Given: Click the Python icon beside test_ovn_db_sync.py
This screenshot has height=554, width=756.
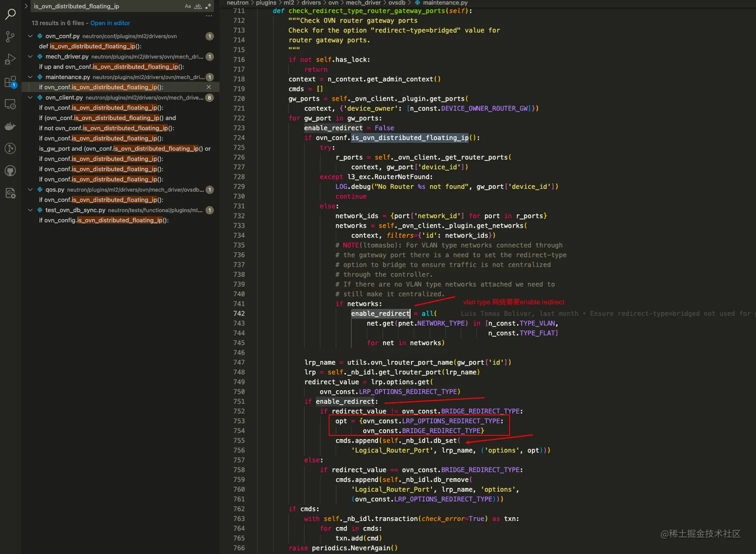Looking at the screenshot, I should click(x=39, y=210).
